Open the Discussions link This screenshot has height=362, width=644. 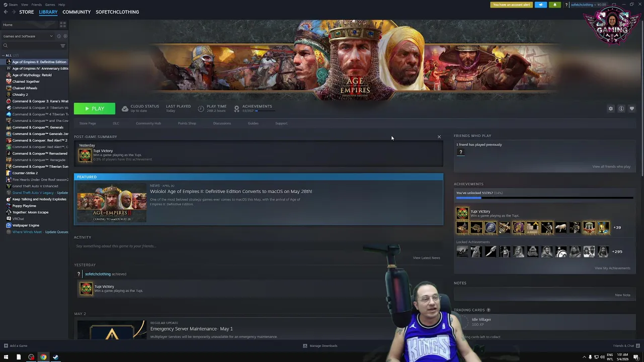pyautogui.click(x=222, y=123)
